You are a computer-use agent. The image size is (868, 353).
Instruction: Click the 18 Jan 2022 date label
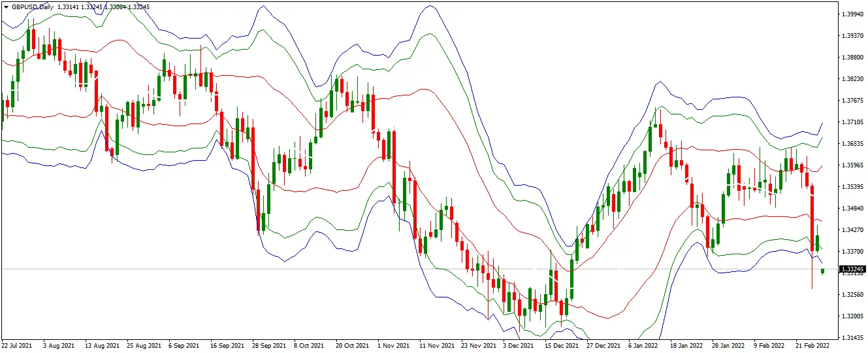(x=686, y=345)
